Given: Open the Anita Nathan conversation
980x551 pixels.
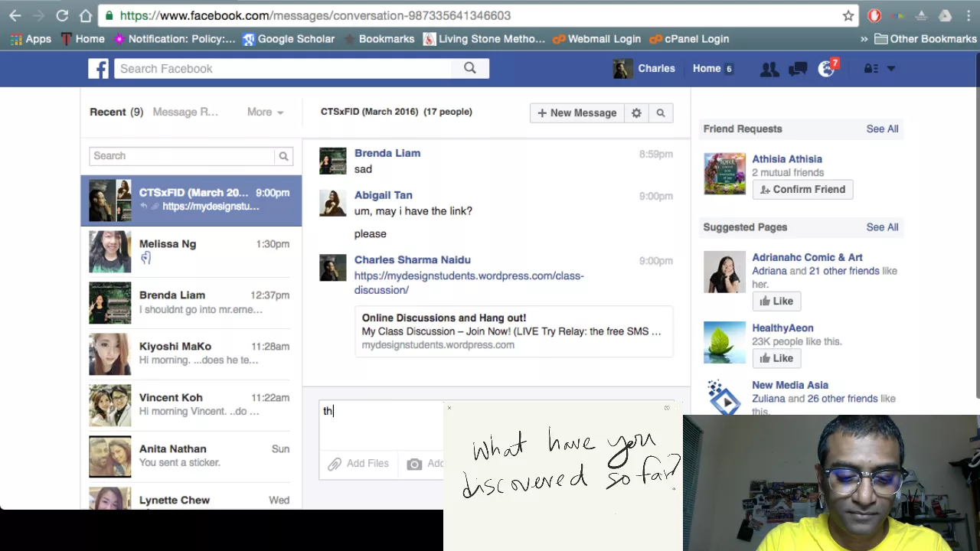Looking at the screenshot, I should tap(191, 457).
